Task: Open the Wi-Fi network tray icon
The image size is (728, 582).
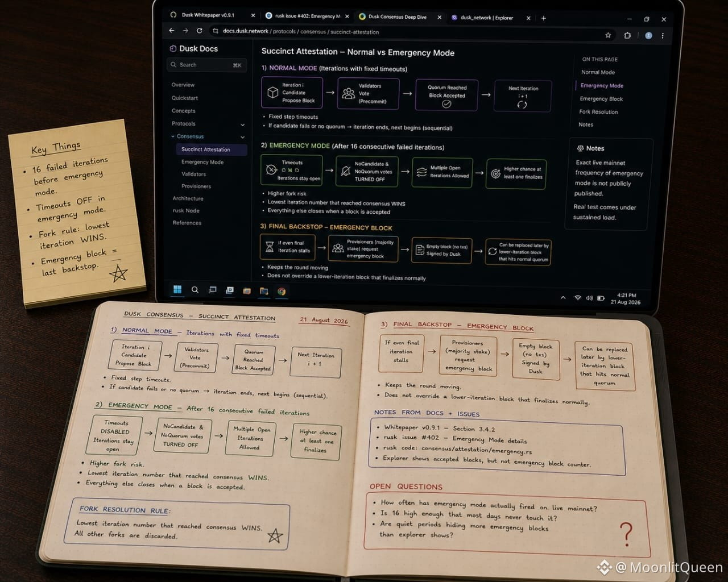Action: pyautogui.click(x=578, y=298)
